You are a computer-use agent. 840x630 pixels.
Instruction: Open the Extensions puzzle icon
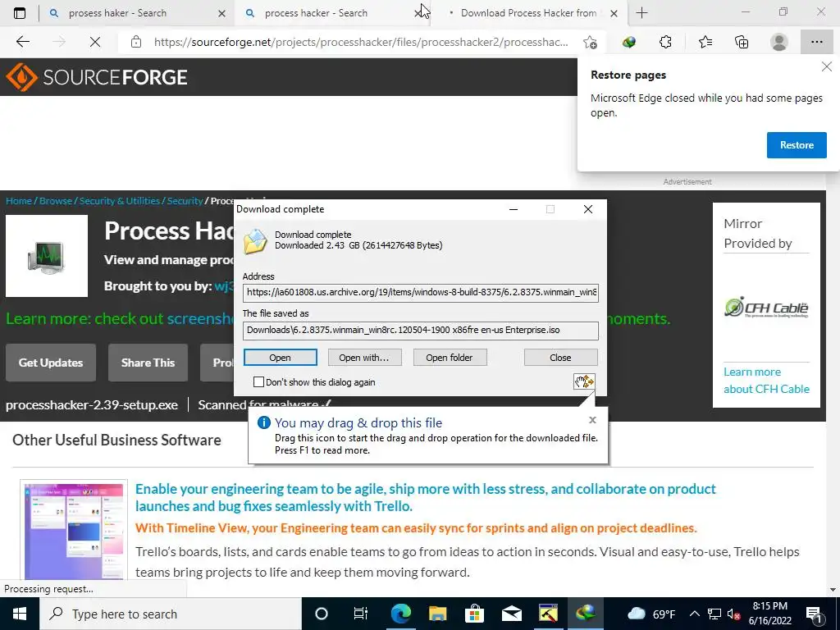pos(665,42)
